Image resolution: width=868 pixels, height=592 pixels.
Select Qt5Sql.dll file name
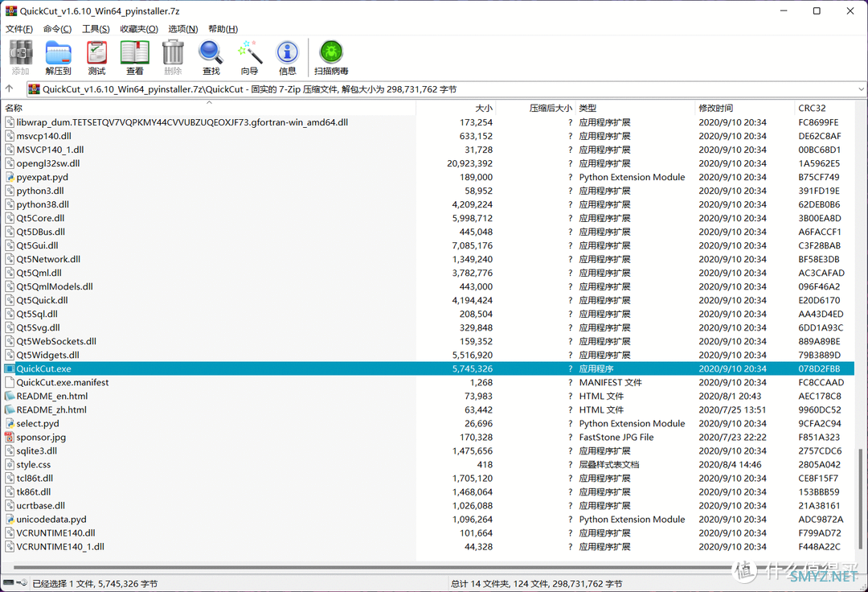[x=37, y=314]
